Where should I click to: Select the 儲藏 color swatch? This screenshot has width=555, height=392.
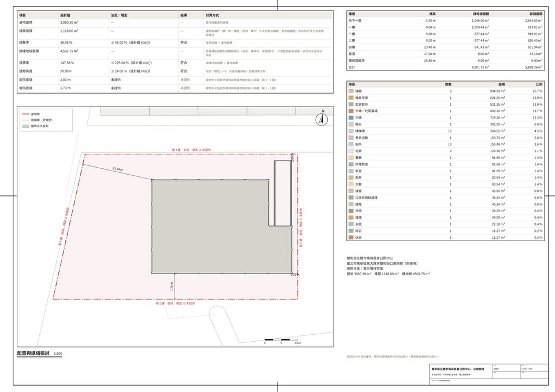click(x=351, y=91)
